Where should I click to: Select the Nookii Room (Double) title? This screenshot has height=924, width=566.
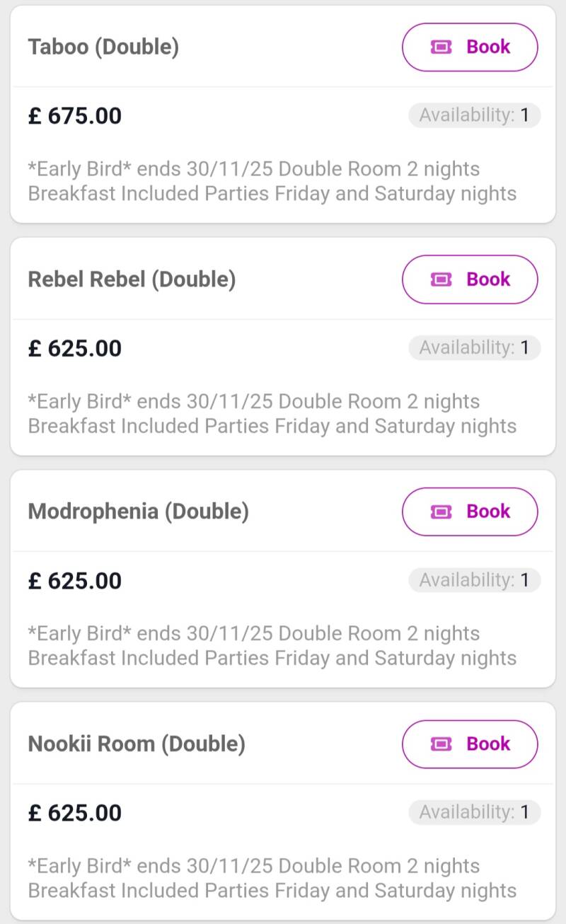tap(137, 744)
